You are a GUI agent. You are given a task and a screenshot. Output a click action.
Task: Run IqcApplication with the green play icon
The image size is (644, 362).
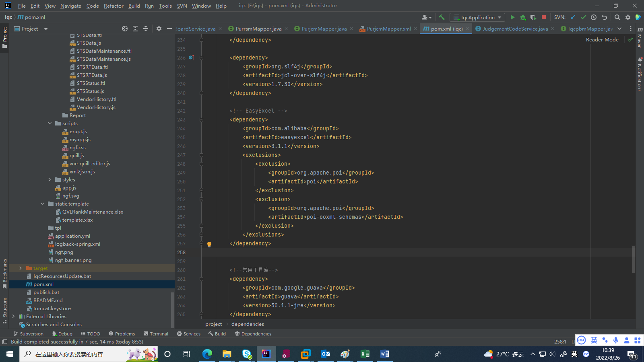(512, 17)
